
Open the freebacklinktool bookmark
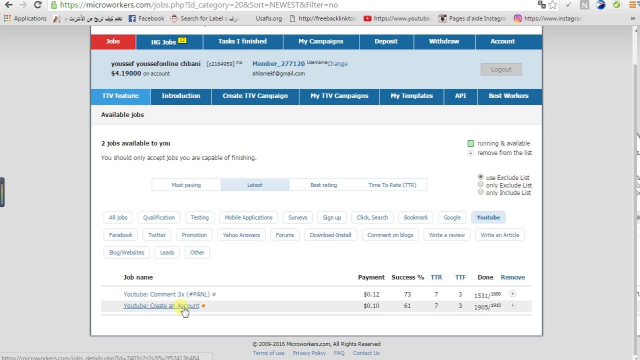coord(322,19)
